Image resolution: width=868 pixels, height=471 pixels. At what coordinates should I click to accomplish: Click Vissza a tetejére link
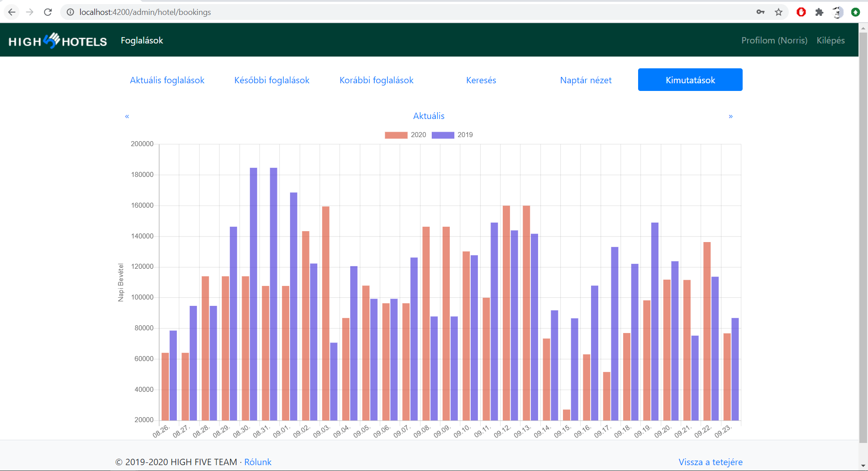pos(711,462)
